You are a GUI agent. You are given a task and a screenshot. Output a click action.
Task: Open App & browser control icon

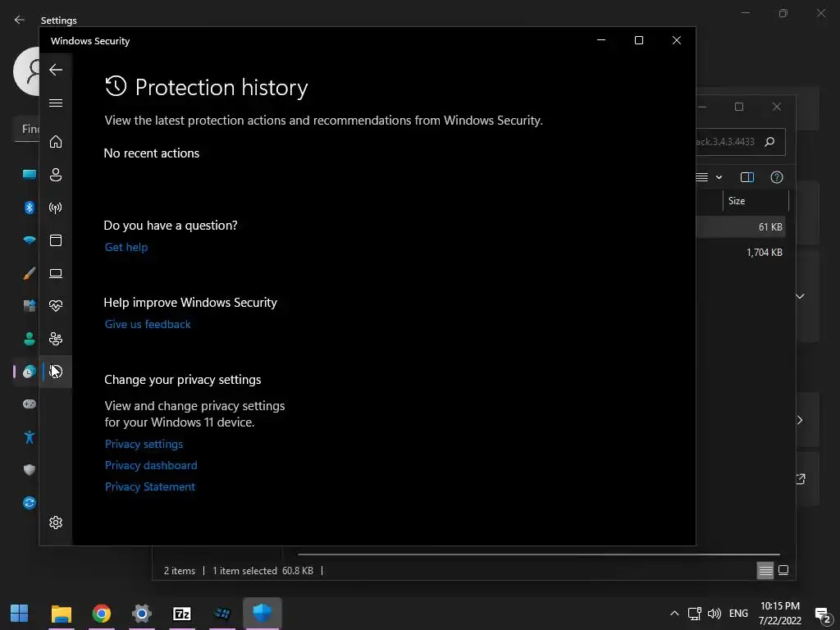[x=56, y=240]
